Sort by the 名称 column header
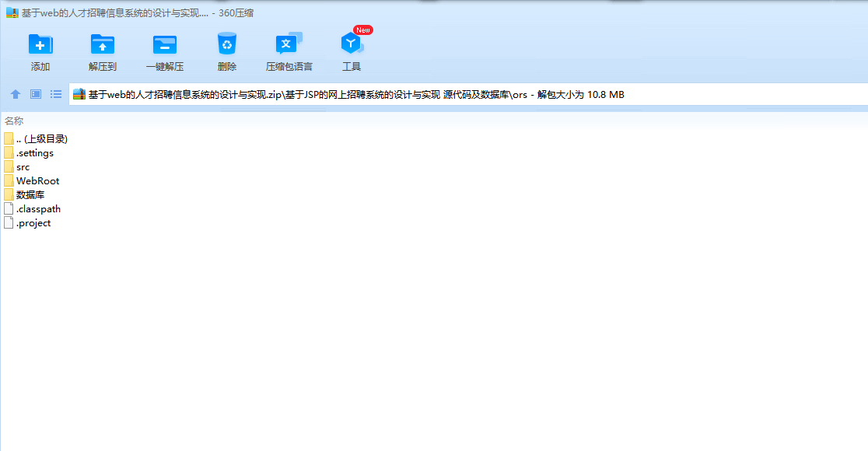Viewport: 868px width, 451px height. [x=15, y=121]
